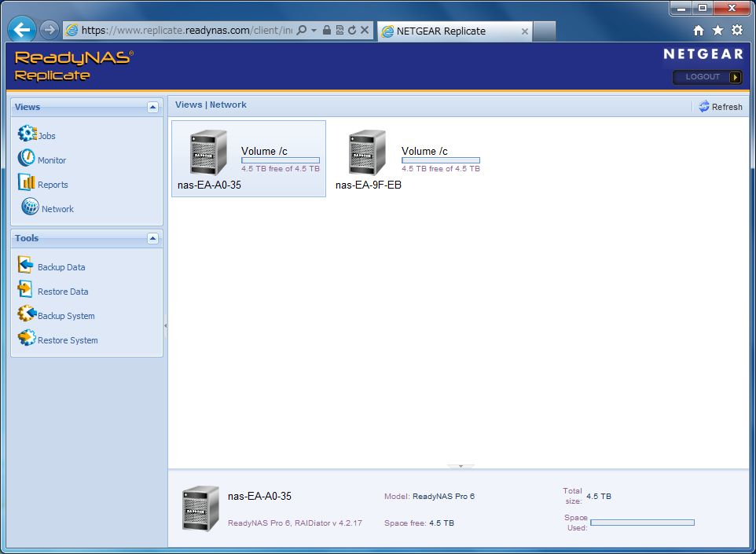756x554 pixels.
Task: Collapse the left sidebar splitter handle
Action: click(x=165, y=325)
